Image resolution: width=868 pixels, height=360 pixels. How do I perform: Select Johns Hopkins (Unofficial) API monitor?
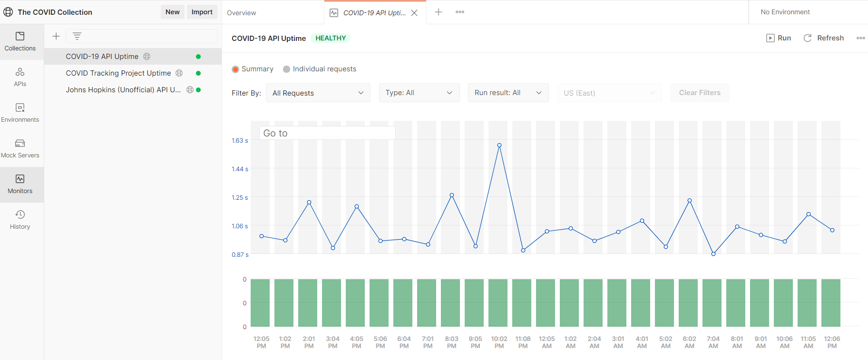tap(133, 89)
